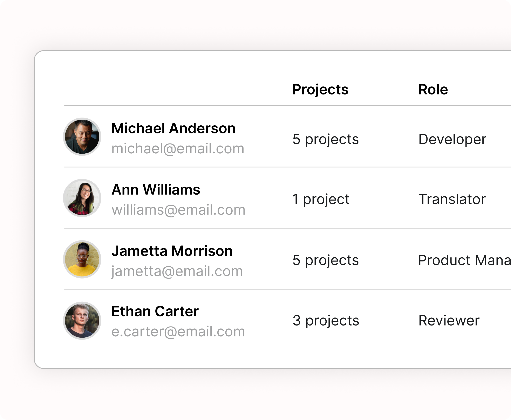Open the Ann Williams name link
The width and height of the screenshot is (511, 420).
[x=156, y=189]
